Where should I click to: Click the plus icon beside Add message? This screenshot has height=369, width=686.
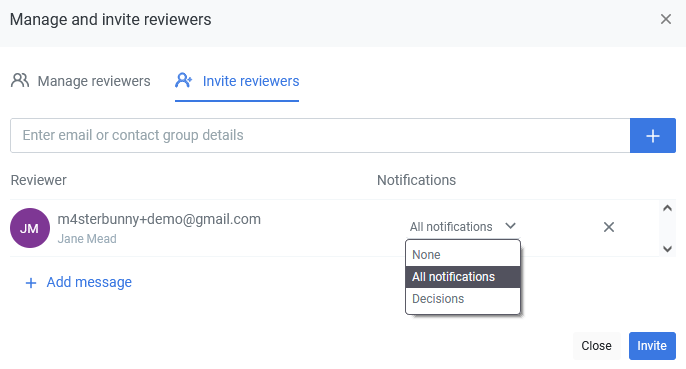(31, 283)
